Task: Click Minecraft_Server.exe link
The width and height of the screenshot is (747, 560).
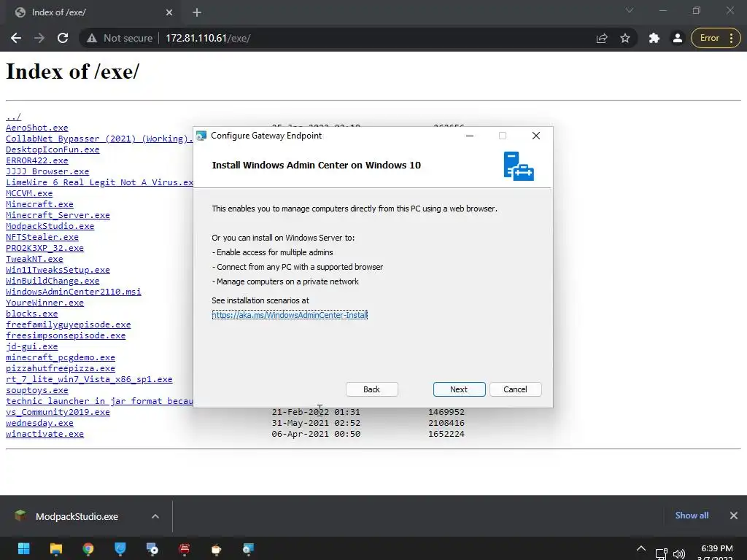Action: point(58,215)
